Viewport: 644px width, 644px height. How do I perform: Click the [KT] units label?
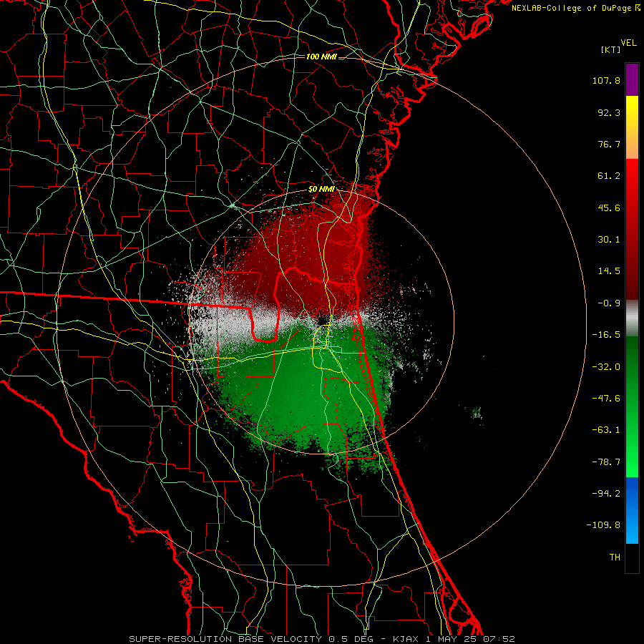click(611, 49)
